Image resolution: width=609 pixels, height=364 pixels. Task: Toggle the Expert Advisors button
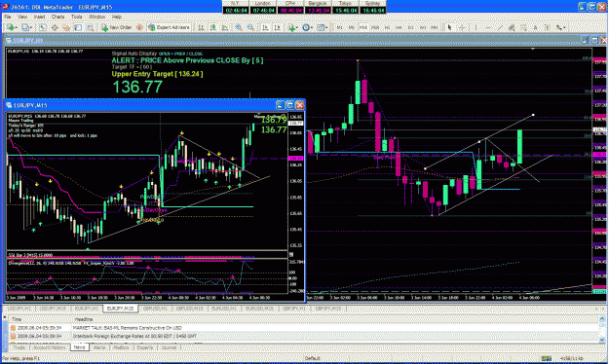169,27
